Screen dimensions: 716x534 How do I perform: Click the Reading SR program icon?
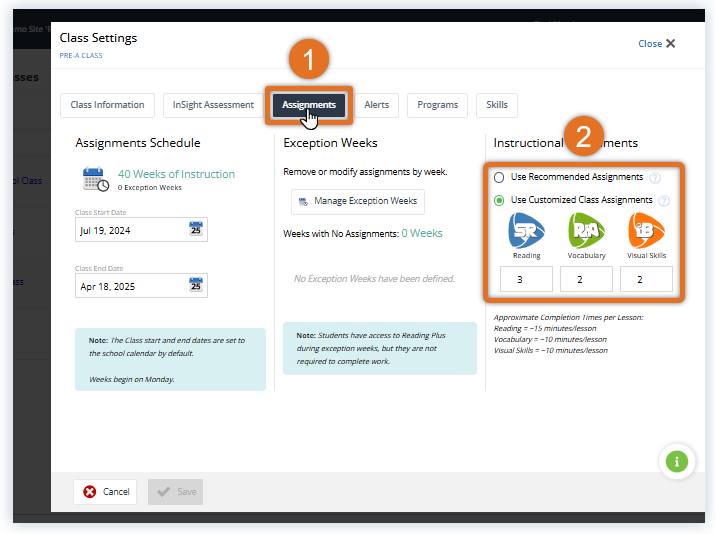(526, 231)
